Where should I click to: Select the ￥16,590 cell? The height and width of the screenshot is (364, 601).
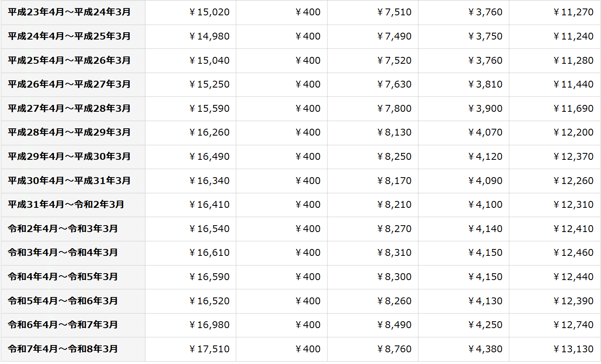click(191, 277)
